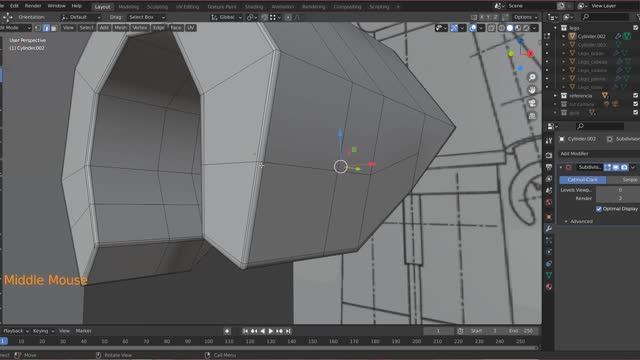The image size is (640, 360).
Task: Toggle viewport gizmos button
Action: pos(454,28)
